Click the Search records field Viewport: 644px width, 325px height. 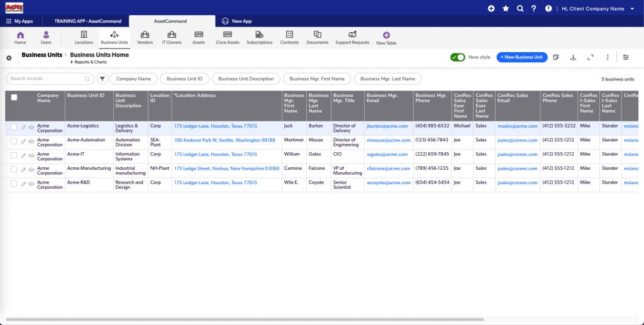(50, 79)
